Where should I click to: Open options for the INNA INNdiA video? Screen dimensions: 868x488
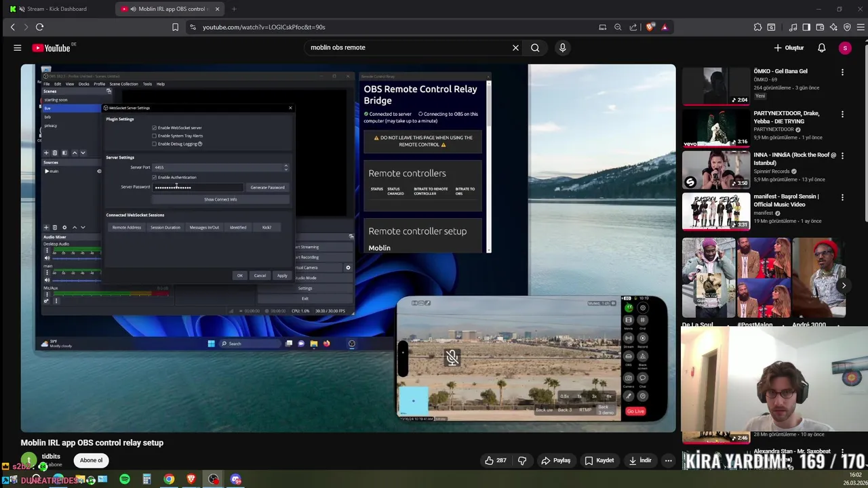tap(842, 155)
